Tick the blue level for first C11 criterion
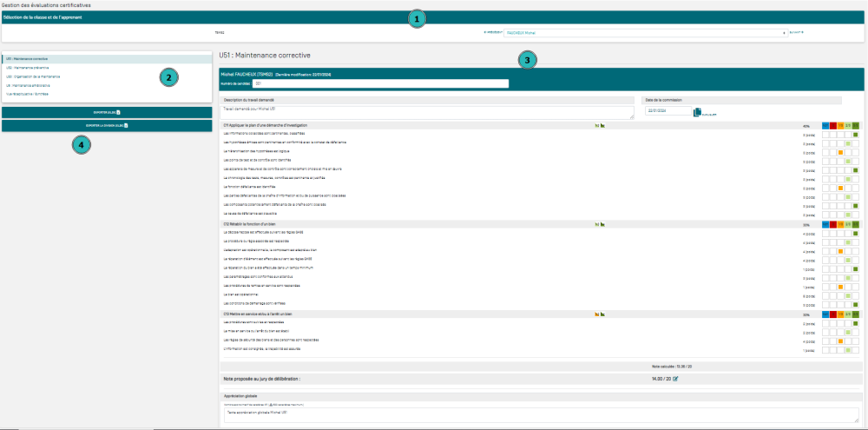This screenshot has width=868, height=430. click(x=825, y=134)
